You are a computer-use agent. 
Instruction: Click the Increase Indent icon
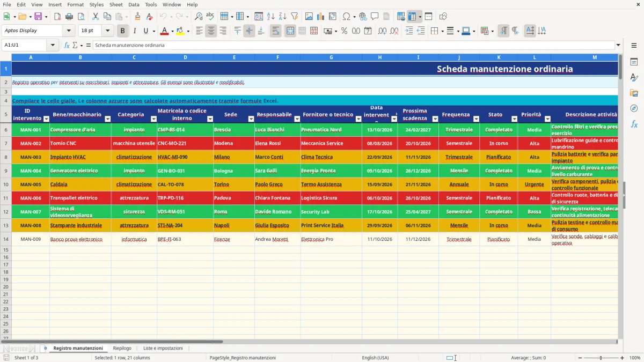click(409, 31)
